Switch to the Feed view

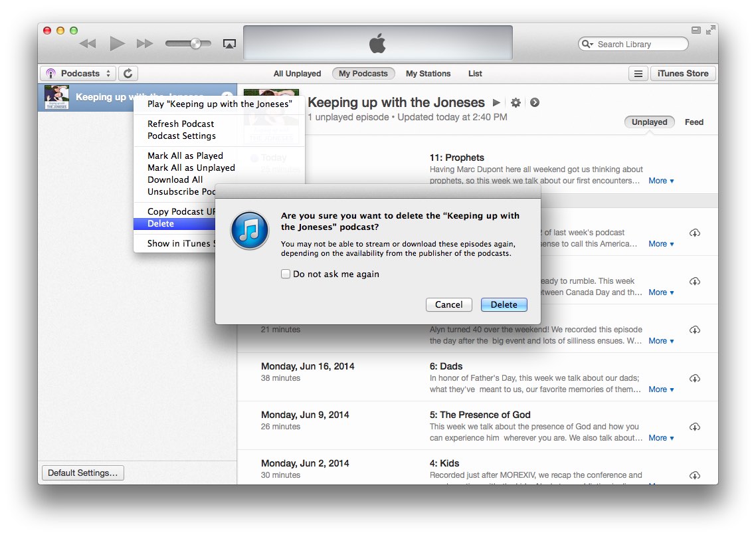pos(694,122)
